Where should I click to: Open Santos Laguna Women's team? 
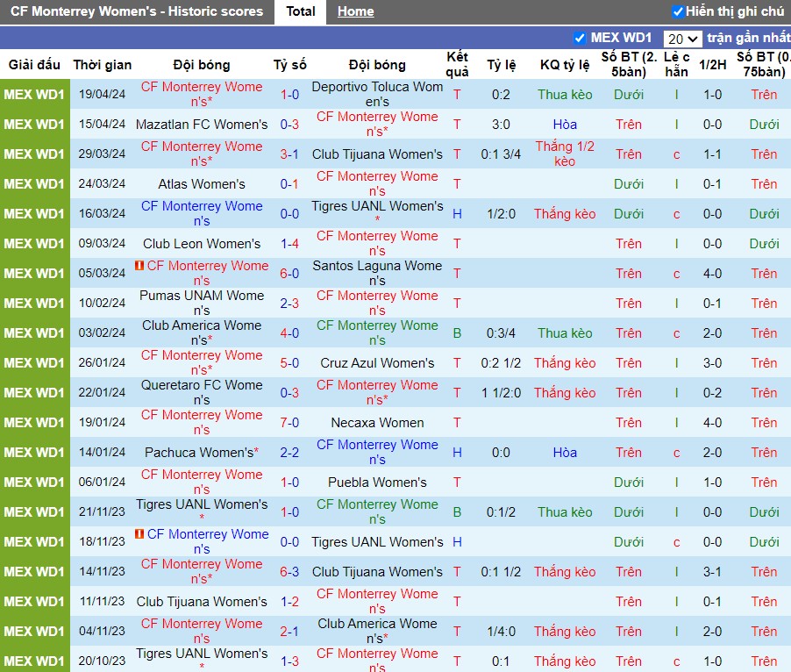(377, 274)
